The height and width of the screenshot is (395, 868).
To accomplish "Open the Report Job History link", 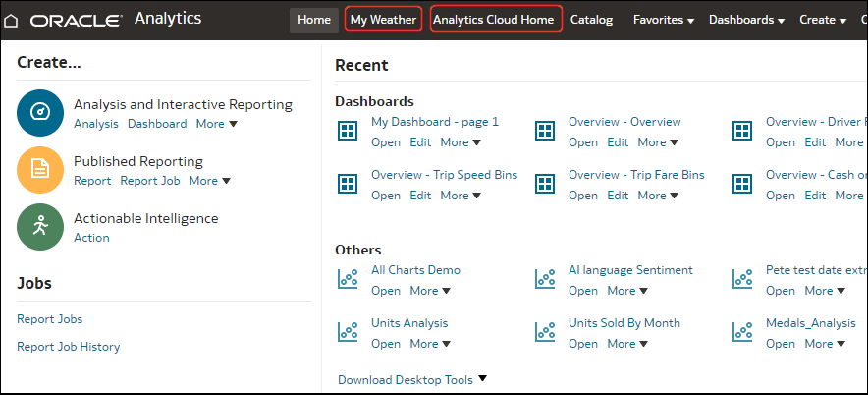I will pyautogui.click(x=68, y=346).
